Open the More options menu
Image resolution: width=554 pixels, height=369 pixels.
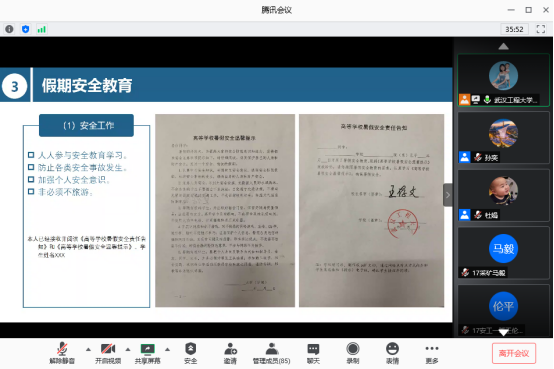(x=432, y=353)
